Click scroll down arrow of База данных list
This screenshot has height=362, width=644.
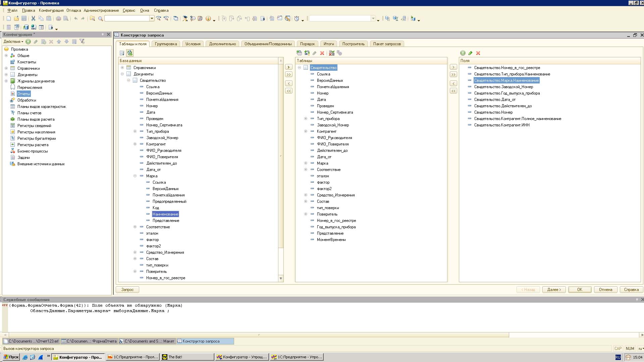coord(281,279)
